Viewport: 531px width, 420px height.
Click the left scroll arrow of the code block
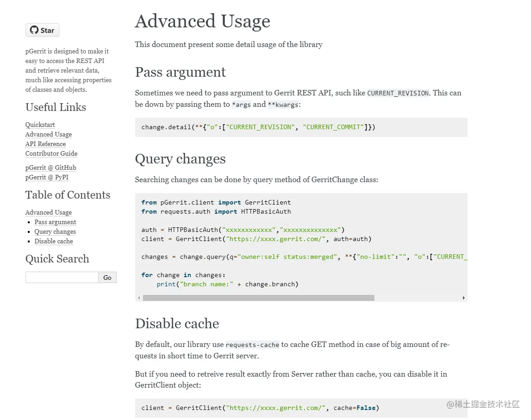coord(139,298)
